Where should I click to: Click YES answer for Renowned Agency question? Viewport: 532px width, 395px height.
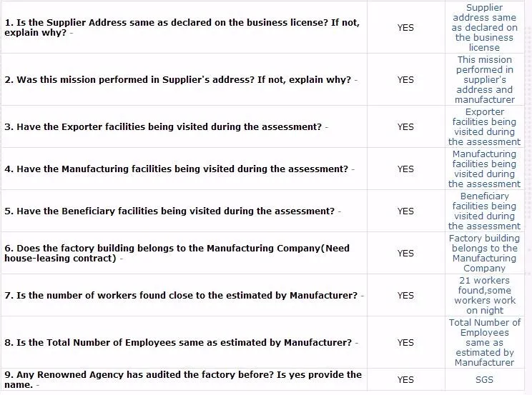tap(405, 380)
